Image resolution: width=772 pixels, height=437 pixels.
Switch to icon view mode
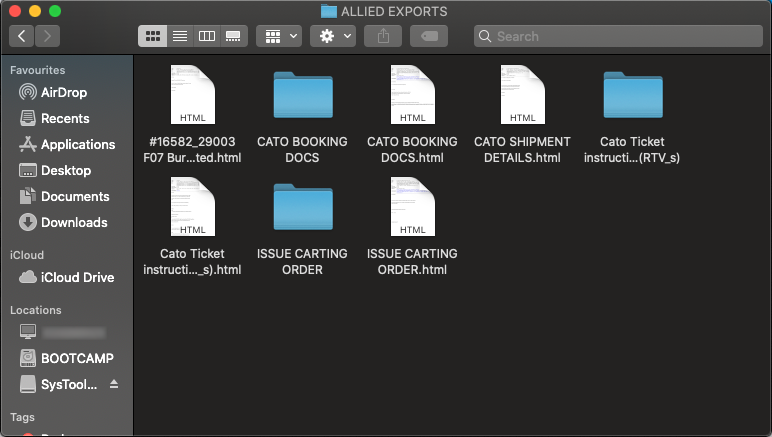coord(153,36)
